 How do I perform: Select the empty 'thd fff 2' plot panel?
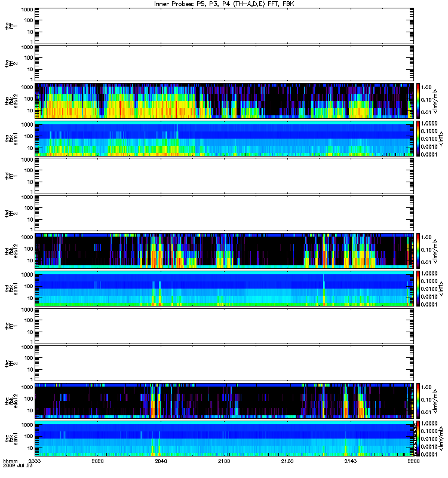[x=224, y=213]
